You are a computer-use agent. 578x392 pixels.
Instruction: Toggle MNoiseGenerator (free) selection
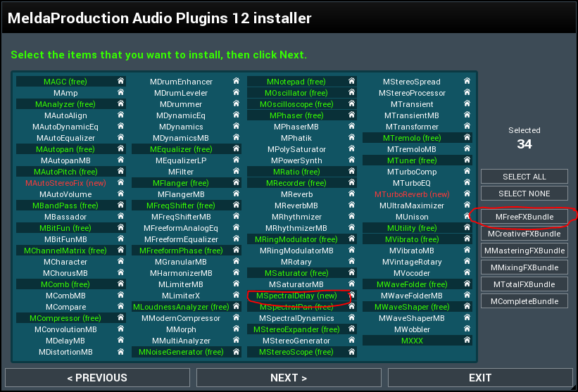(x=181, y=352)
